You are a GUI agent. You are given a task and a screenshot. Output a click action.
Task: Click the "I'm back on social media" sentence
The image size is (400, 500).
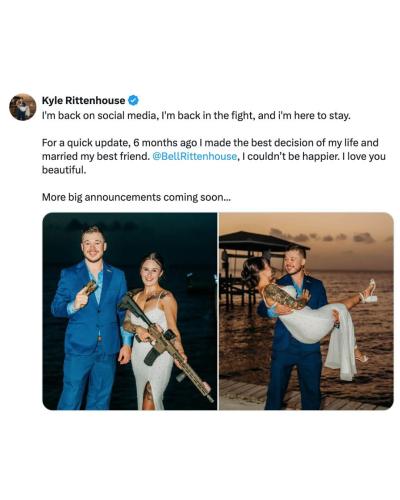point(196,116)
